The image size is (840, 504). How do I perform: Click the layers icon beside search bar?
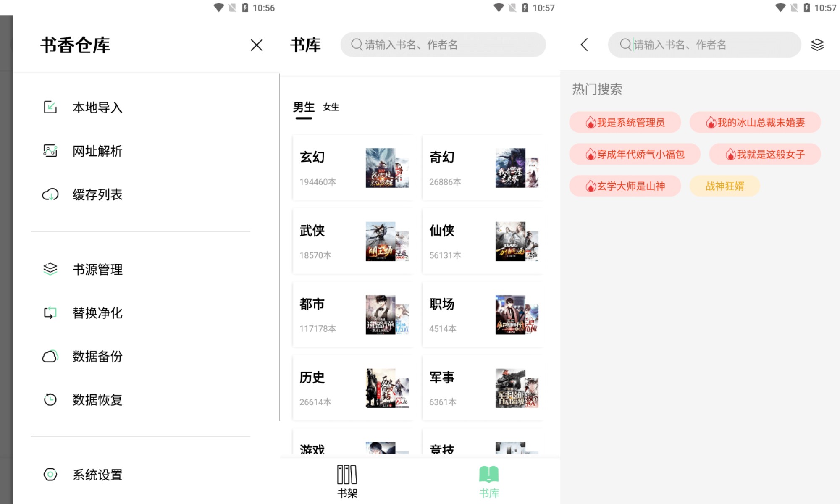coord(817,45)
